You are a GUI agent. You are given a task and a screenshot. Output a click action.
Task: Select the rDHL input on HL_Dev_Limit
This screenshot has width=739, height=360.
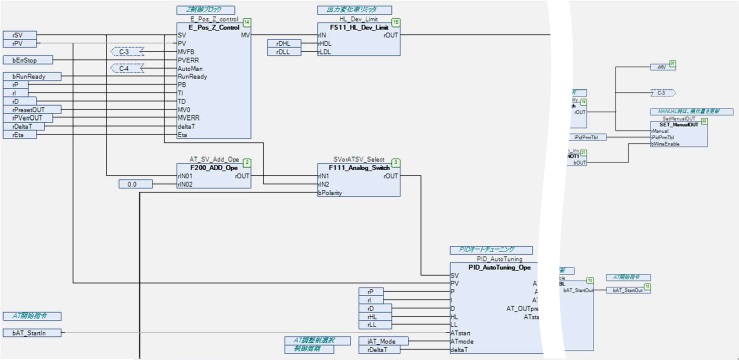pyautogui.click(x=284, y=43)
